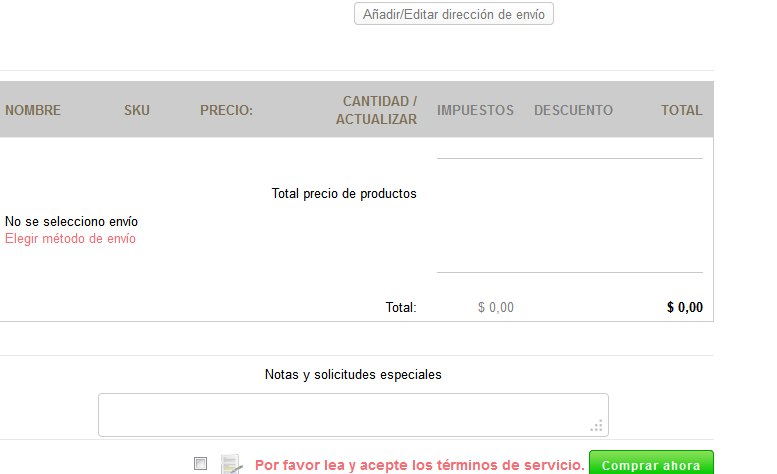Click the Total precio de productos label
The image size is (777, 474).
[344, 194]
